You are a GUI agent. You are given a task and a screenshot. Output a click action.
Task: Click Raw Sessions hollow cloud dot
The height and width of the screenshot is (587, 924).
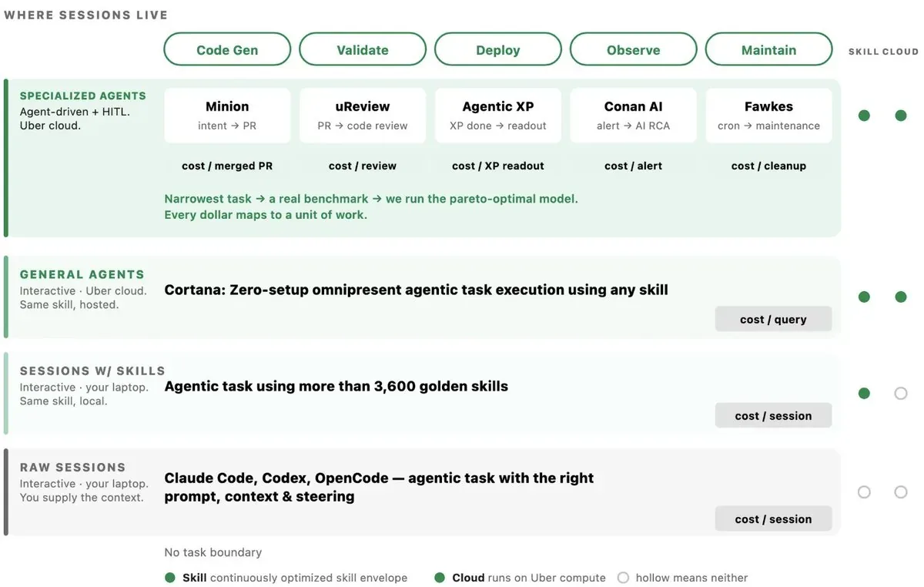click(x=901, y=491)
